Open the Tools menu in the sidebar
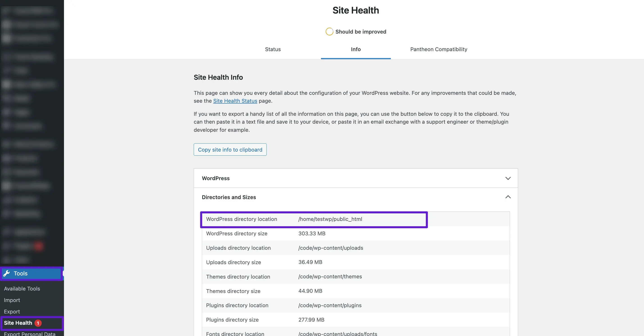 click(32, 273)
